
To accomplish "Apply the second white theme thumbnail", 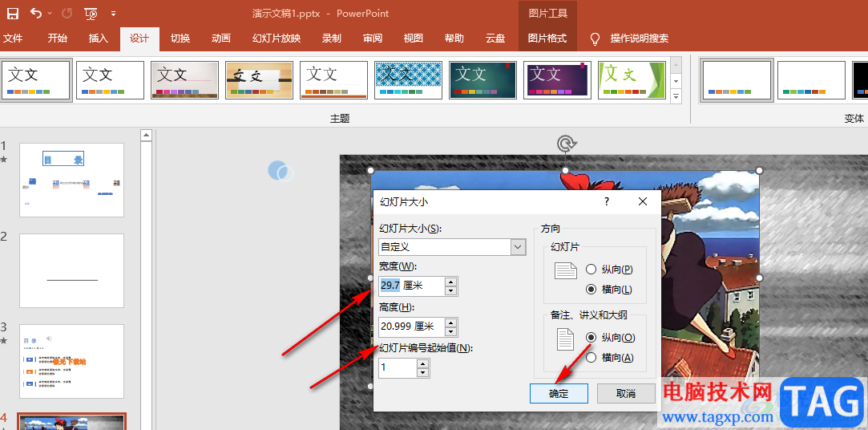I will pos(110,80).
